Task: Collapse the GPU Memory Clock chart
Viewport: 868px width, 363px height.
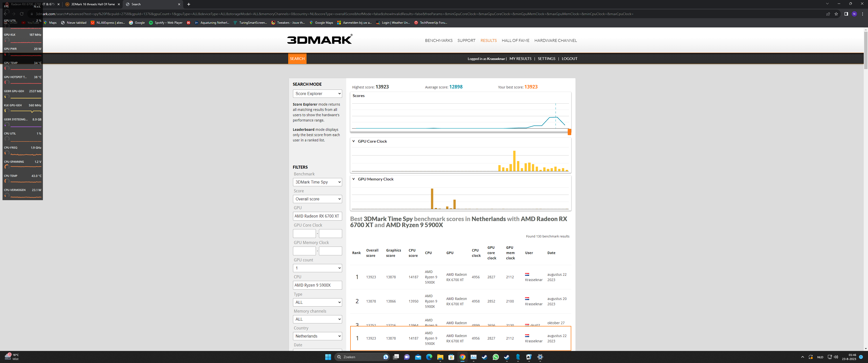Action: (x=354, y=179)
